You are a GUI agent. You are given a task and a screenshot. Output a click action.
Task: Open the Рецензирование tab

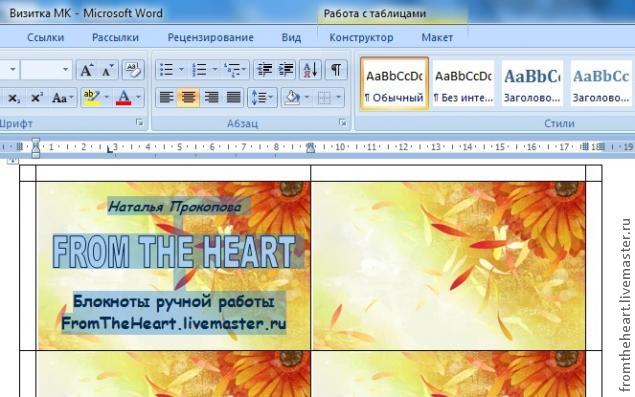coord(211,38)
